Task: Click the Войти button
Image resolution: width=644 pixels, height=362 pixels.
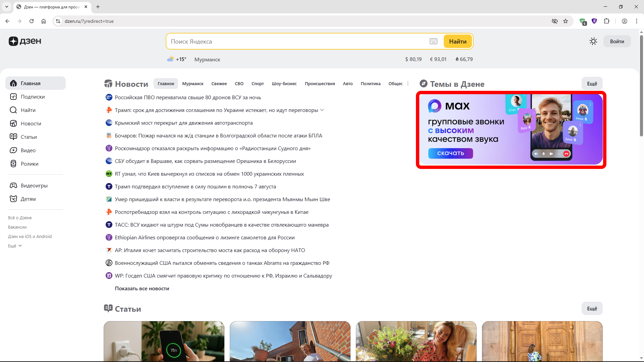Action: tap(617, 41)
